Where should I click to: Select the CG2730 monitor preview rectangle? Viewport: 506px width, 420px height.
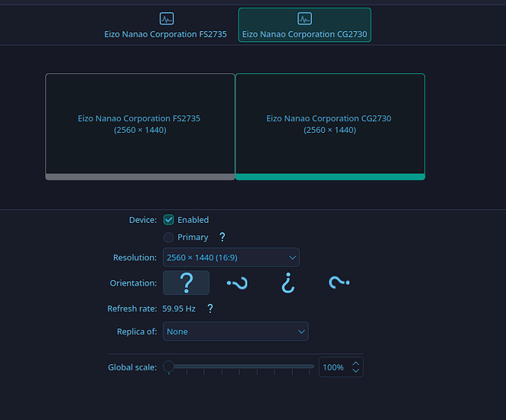[329, 124]
